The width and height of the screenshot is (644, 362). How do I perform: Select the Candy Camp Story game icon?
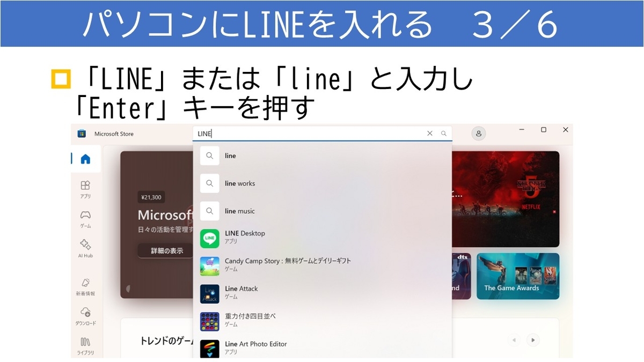click(210, 266)
